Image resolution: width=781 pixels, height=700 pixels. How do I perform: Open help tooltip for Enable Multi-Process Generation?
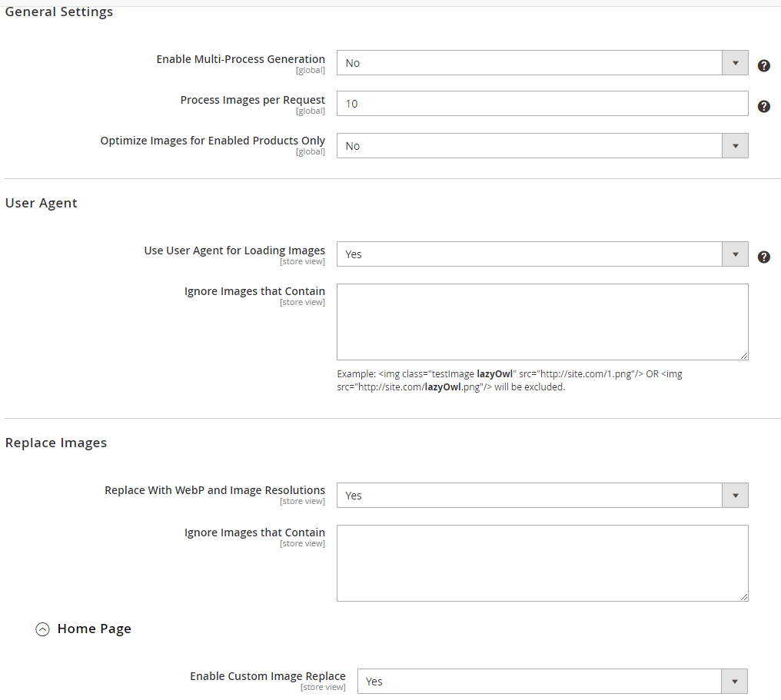tap(763, 66)
